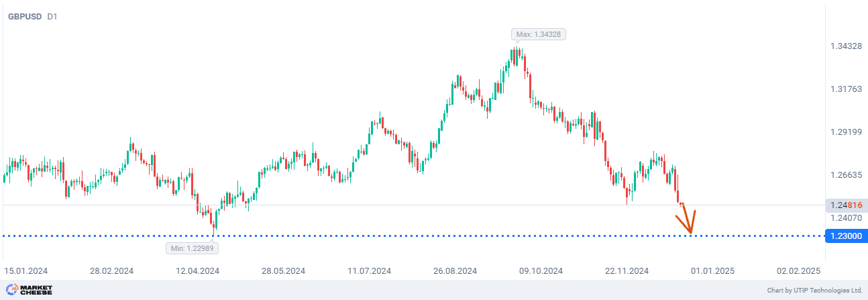Click the 1.34328 price axis label
The image size is (868, 300).
pyautogui.click(x=846, y=46)
